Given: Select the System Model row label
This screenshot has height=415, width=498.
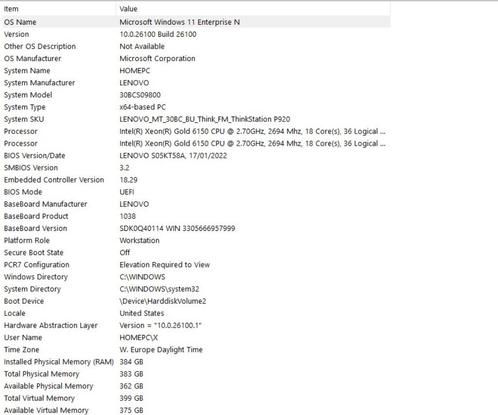Looking at the screenshot, I should (x=28, y=95).
